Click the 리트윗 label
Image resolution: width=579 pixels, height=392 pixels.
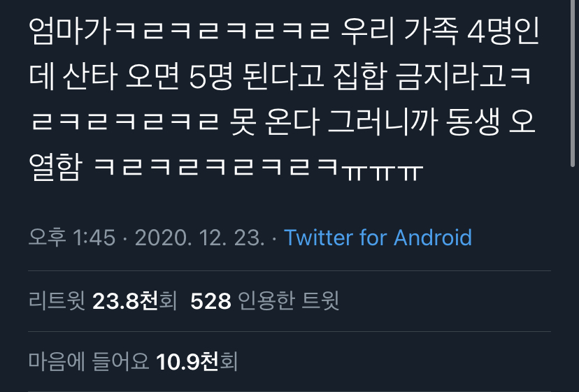(57, 301)
